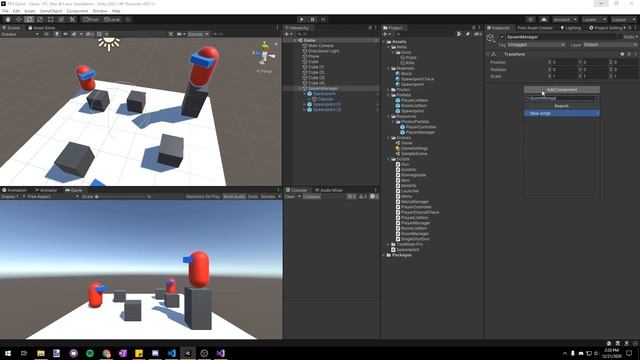The height and width of the screenshot is (360, 640).
Task: Open the Display 1 dropdown
Action: [x=13, y=196]
